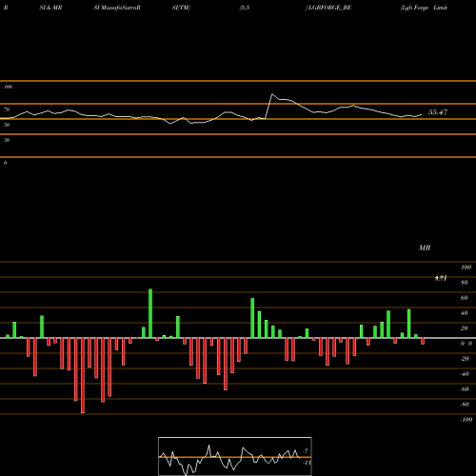Click the -100 label on MR histogram axis

(x=466, y=420)
